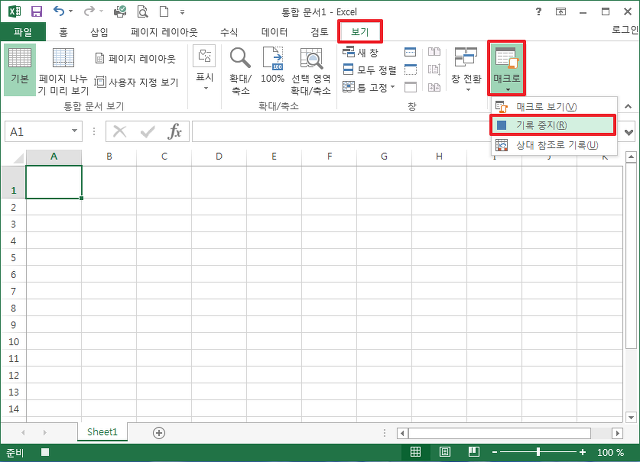Click the formula bar enter checkmark

(x=147, y=132)
